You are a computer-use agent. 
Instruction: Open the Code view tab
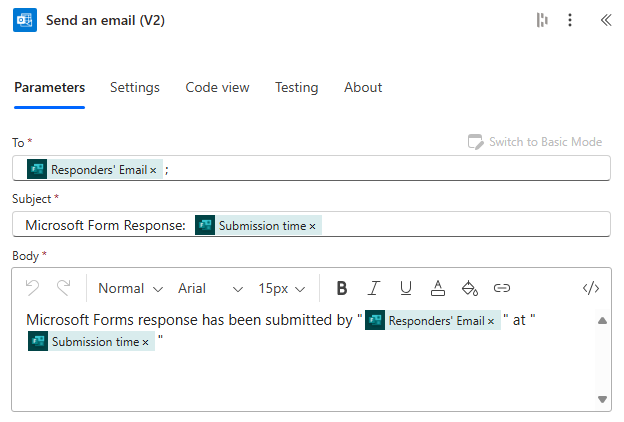[217, 87]
